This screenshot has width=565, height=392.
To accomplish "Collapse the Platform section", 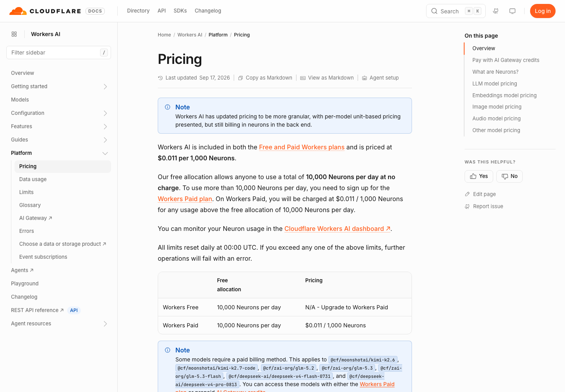I will [x=105, y=153].
